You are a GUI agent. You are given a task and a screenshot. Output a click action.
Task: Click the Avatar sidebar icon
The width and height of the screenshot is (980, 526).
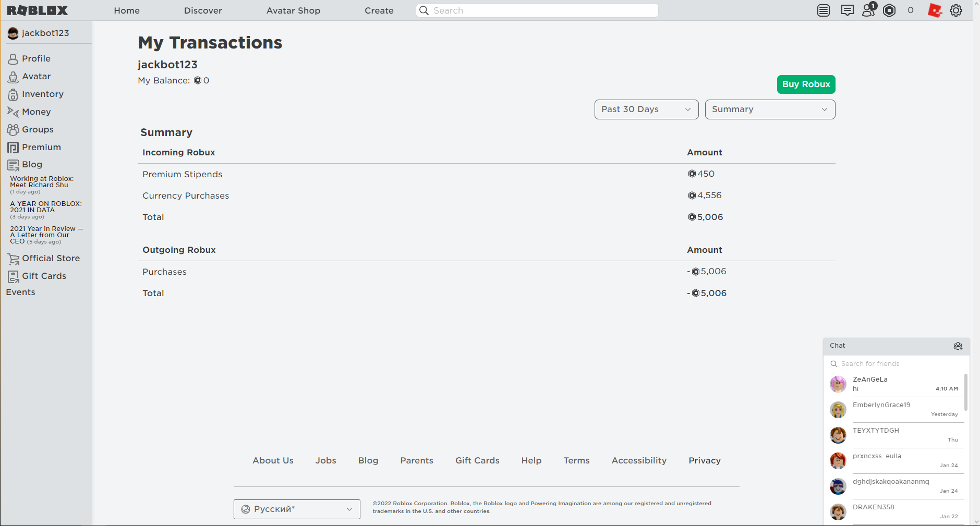click(13, 77)
